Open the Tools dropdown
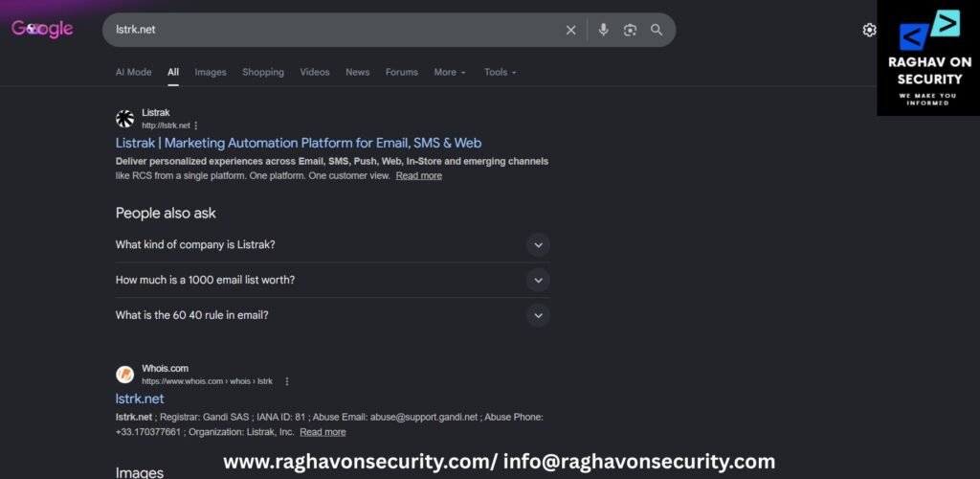This screenshot has width=980, height=479. pyautogui.click(x=500, y=72)
